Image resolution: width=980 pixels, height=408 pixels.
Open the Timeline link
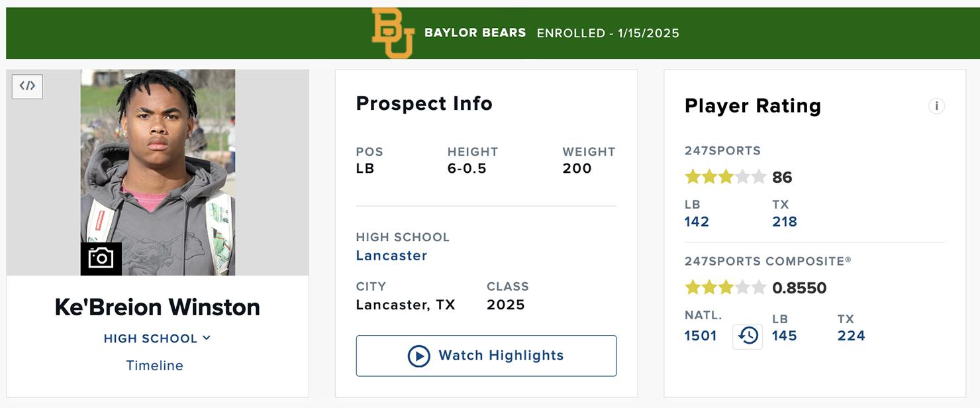click(x=155, y=366)
